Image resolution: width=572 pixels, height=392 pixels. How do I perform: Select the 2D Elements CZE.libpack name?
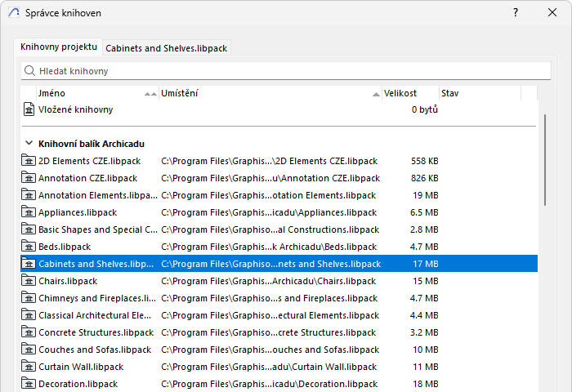pos(89,161)
